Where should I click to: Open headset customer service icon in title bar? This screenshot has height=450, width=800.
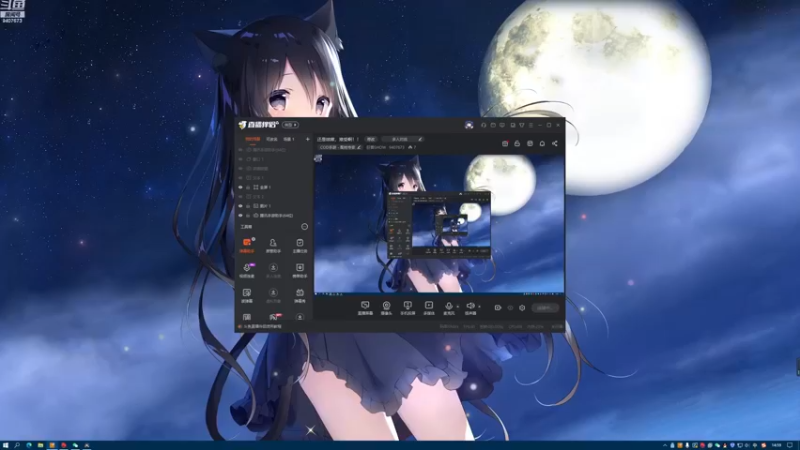(483, 125)
